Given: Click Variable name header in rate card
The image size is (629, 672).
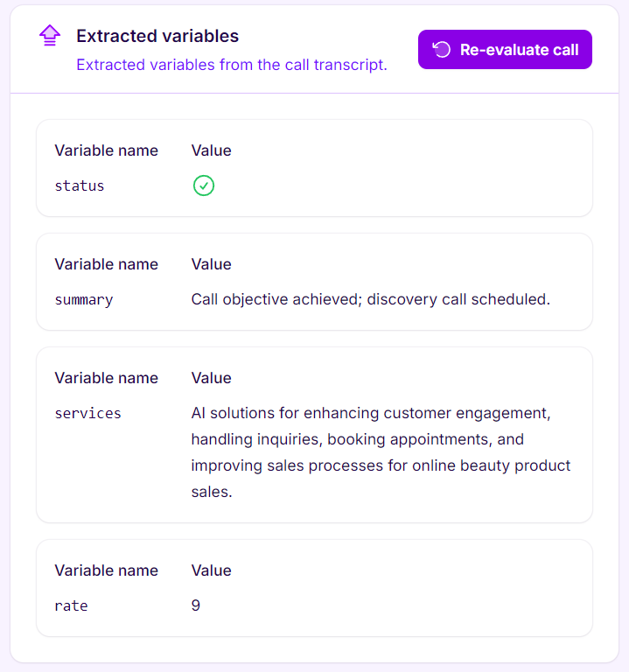Looking at the screenshot, I should pyautogui.click(x=106, y=570).
